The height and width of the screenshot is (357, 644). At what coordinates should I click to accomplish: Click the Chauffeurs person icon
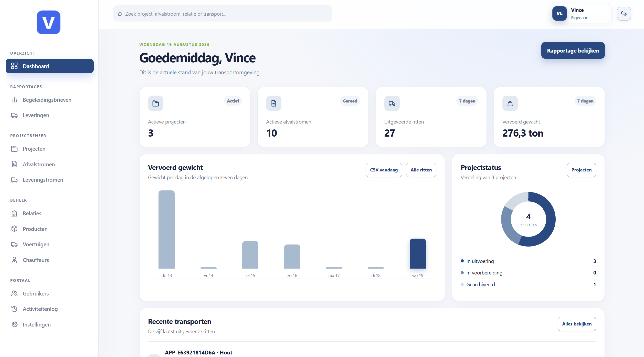click(14, 260)
